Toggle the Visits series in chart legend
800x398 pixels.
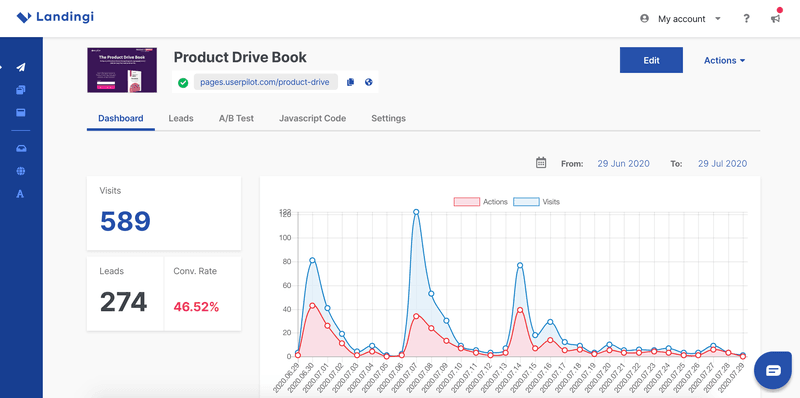pyautogui.click(x=536, y=202)
